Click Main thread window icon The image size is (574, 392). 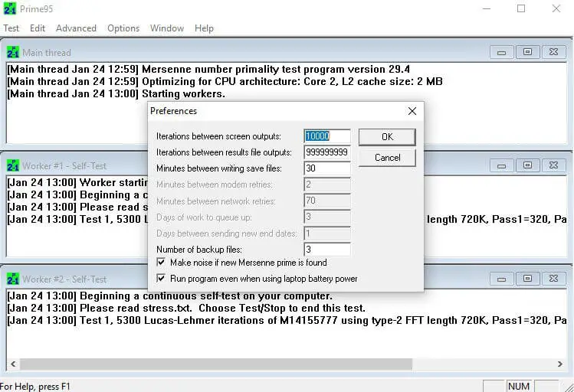coord(13,52)
